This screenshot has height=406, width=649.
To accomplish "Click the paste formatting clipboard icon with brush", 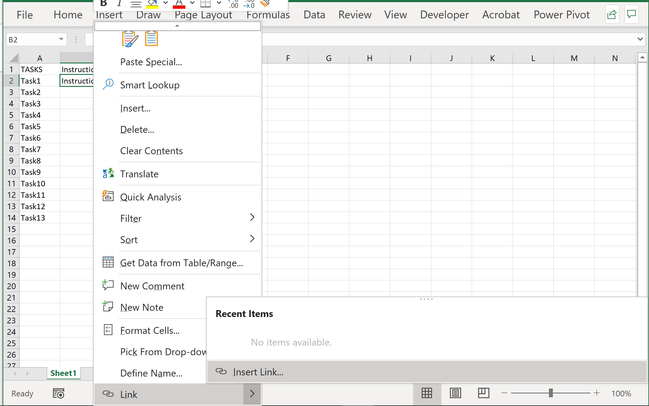I will [130, 39].
